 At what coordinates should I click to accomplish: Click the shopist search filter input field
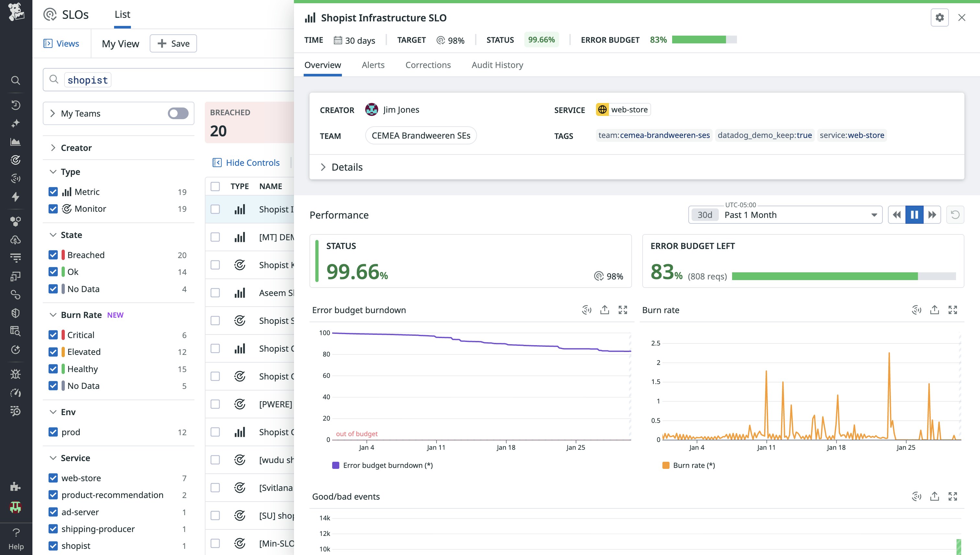[87, 80]
